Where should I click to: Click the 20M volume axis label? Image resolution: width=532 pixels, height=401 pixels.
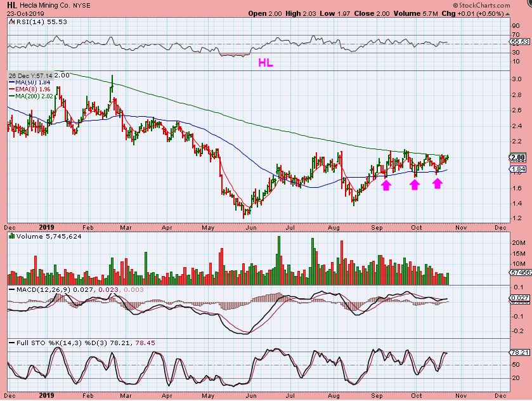(x=519, y=242)
